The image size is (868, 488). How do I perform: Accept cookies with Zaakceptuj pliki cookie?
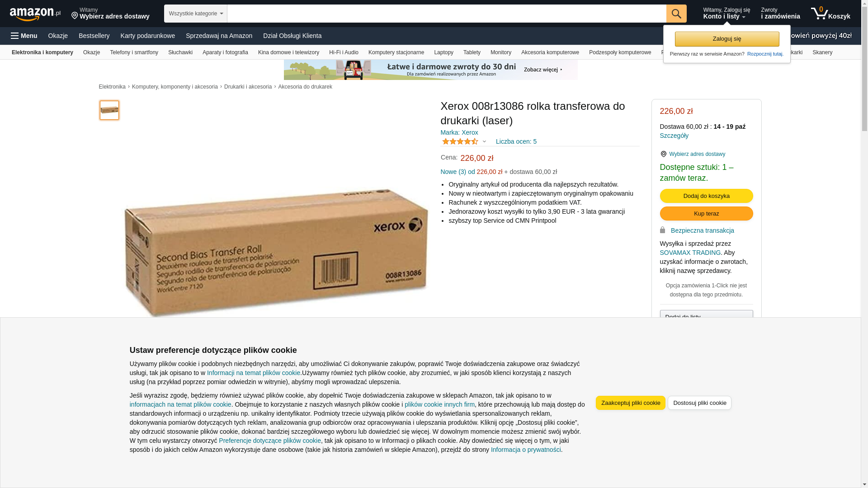630,403
